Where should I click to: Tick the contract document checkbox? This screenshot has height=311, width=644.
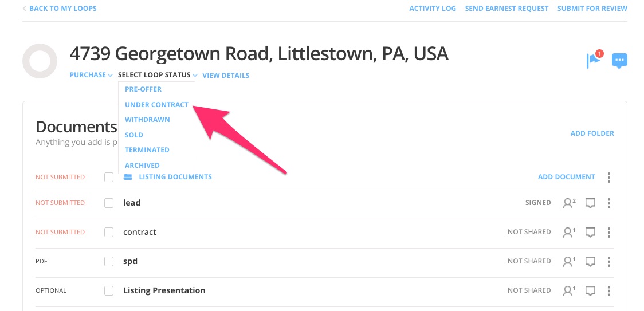point(109,232)
